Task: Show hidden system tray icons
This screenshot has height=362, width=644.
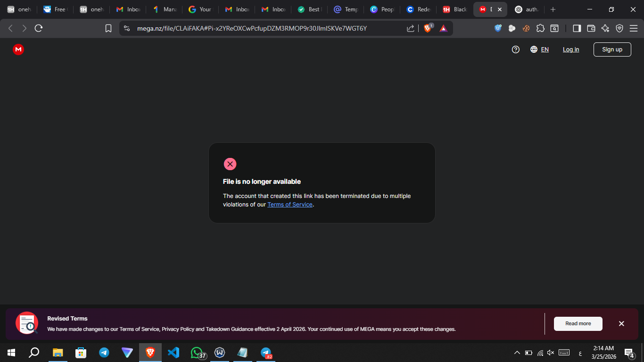Action: [x=517, y=353]
